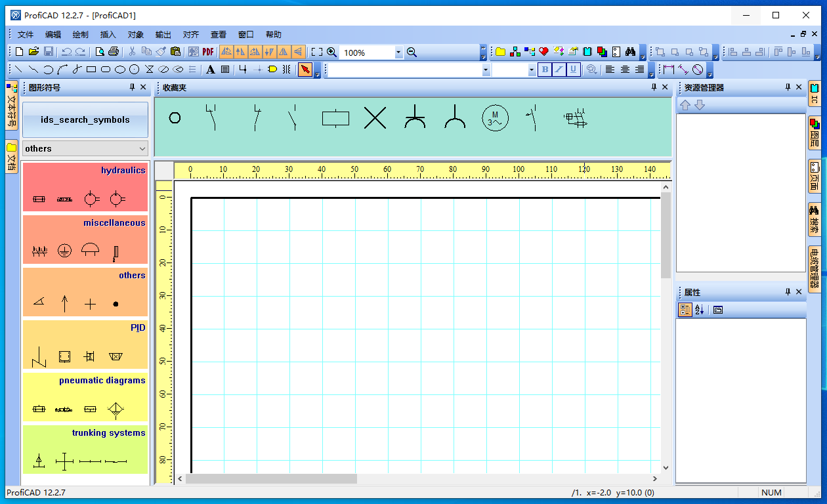Click the hydraulics category heading

[123, 171]
